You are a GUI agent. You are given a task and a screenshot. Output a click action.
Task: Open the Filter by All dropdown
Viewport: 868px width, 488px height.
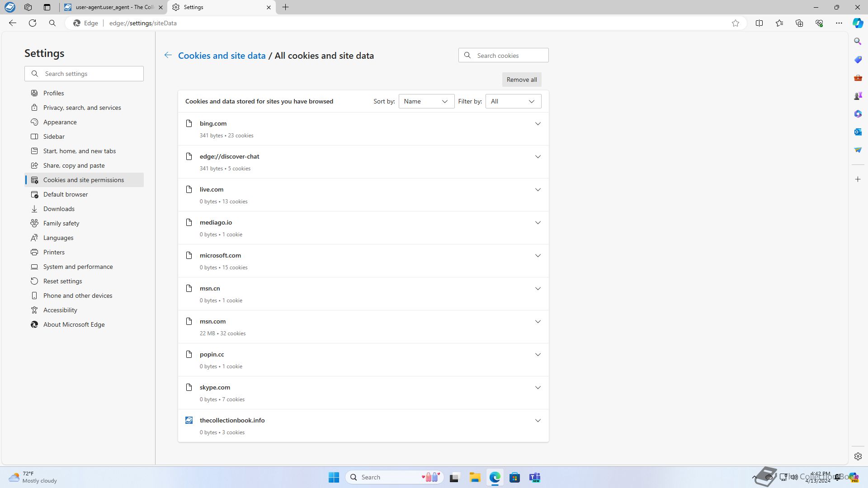point(513,101)
